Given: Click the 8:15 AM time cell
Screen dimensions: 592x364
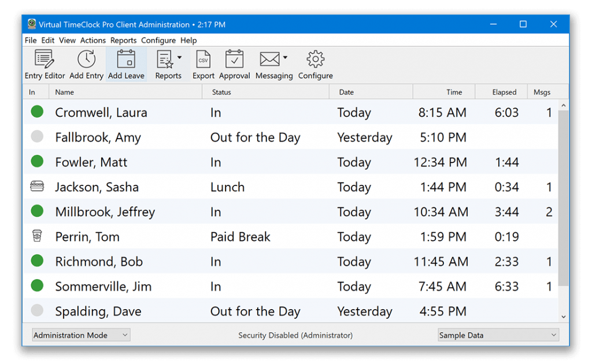Looking at the screenshot, I should click(x=442, y=113).
